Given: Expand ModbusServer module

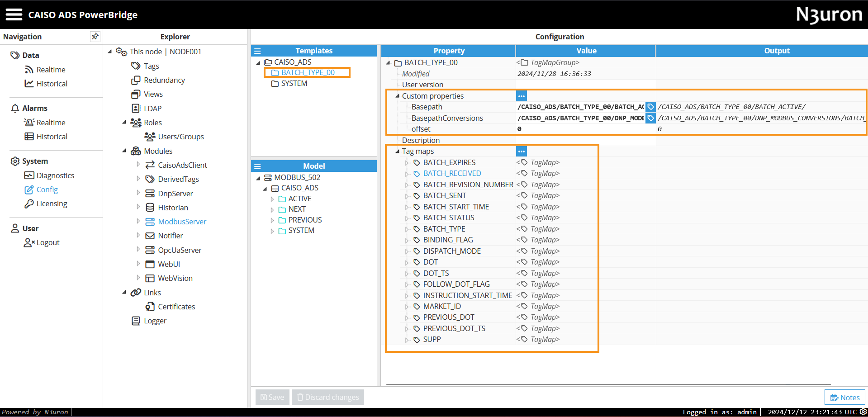Looking at the screenshot, I should (x=138, y=222).
